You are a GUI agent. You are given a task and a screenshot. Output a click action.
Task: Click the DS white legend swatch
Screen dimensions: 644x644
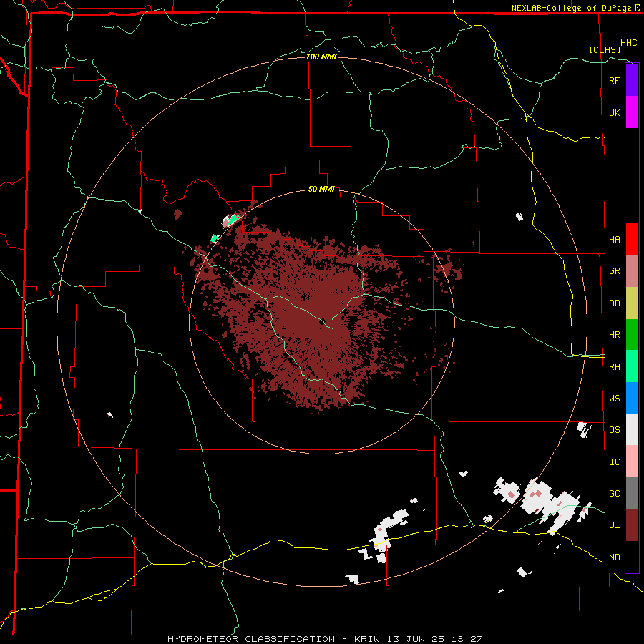pyautogui.click(x=632, y=429)
